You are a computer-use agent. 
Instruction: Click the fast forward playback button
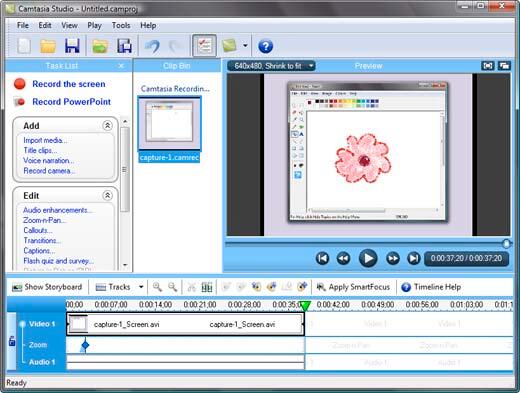[393, 258]
